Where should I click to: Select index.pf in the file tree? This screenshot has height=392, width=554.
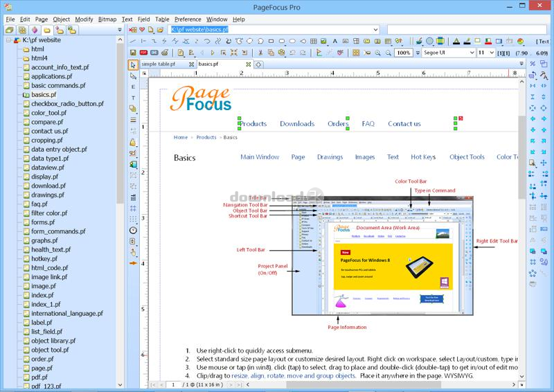point(42,295)
